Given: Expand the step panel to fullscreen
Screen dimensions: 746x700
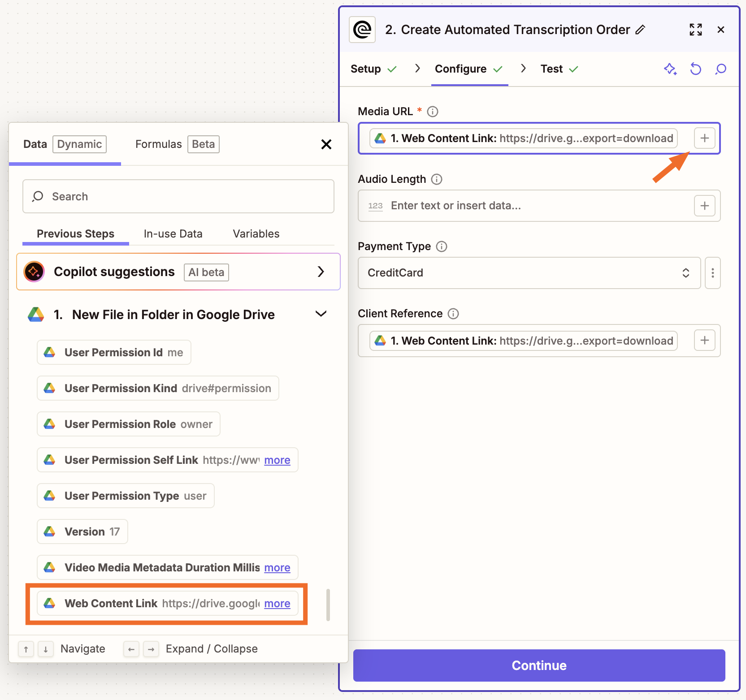Looking at the screenshot, I should 695,30.
